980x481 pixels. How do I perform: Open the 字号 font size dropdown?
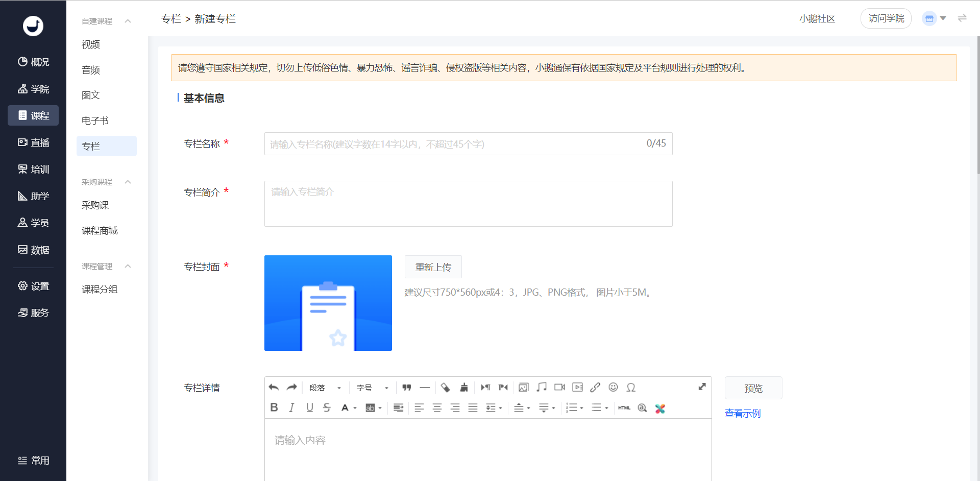(x=373, y=388)
